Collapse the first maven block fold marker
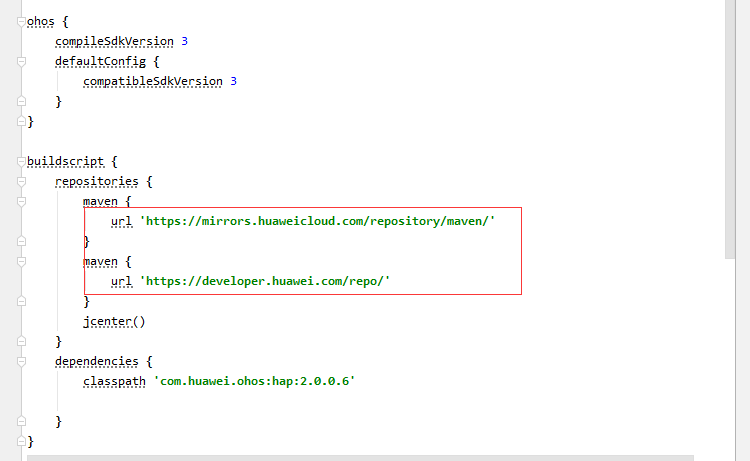Screen dimensions: 750x461 coord(21,202)
